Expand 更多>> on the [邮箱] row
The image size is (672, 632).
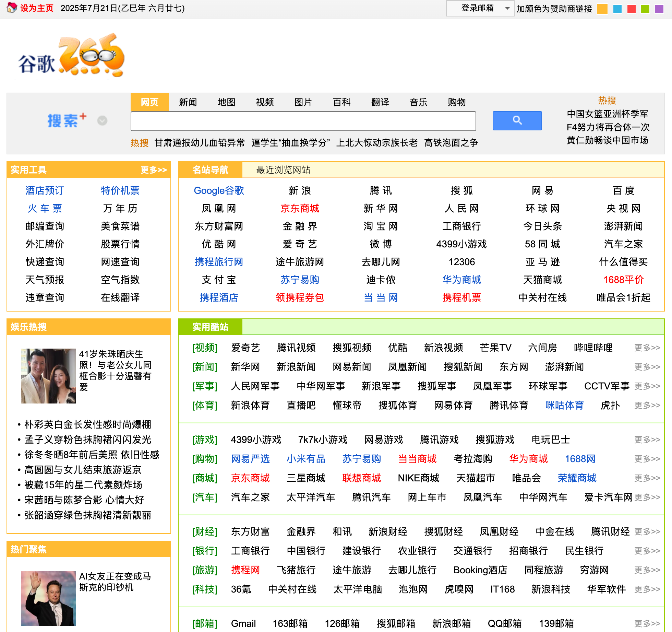pos(647,623)
